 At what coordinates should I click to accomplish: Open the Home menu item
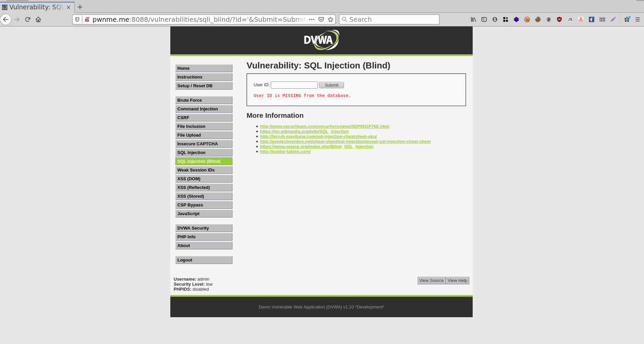[x=204, y=68]
